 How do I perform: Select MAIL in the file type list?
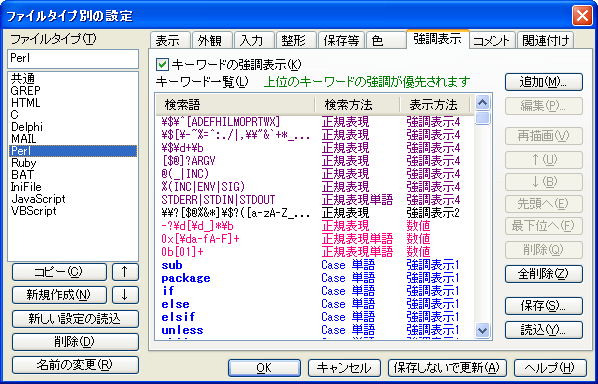[72, 139]
